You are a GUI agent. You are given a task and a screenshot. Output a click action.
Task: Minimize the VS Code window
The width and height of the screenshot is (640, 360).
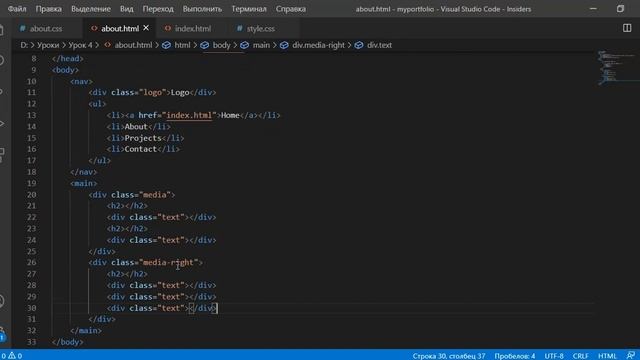[x=593, y=9]
